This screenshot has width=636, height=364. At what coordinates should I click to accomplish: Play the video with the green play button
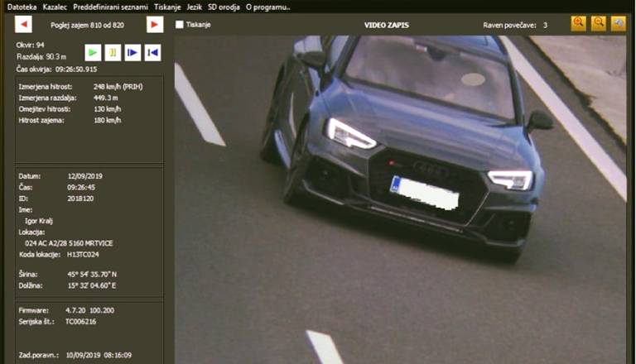point(93,52)
